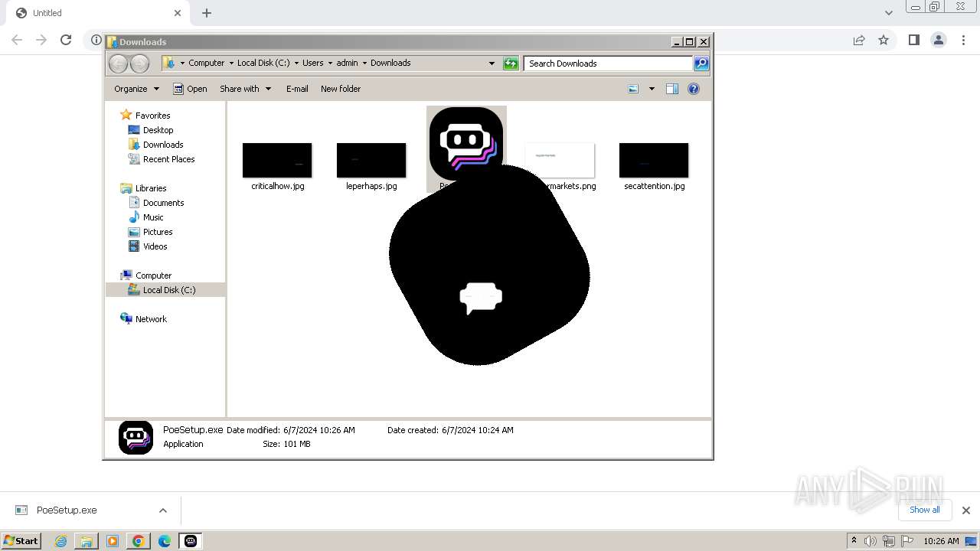Switch to Chrome from the taskbar

pyautogui.click(x=139, y=541)
